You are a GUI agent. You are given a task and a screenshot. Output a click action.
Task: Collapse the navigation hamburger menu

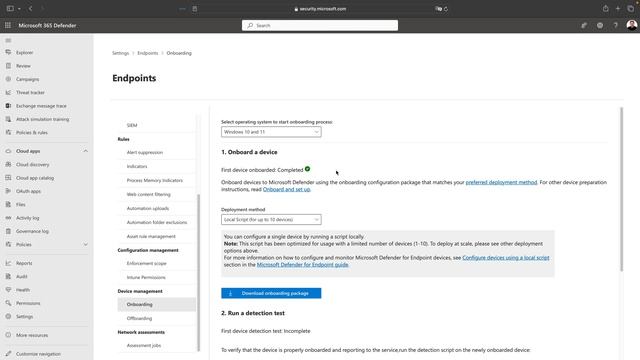coord(8,40)
